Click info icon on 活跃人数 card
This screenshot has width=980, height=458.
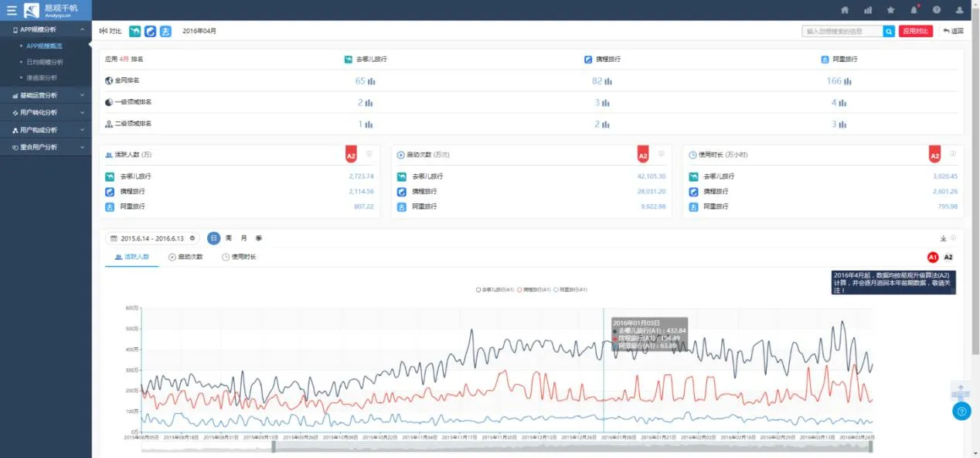coord(369,154)
